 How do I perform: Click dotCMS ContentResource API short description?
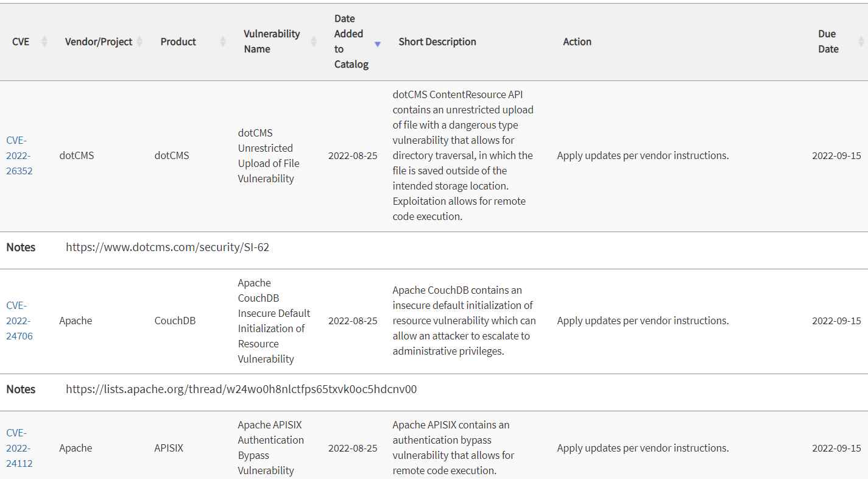[x=463, y=155]
